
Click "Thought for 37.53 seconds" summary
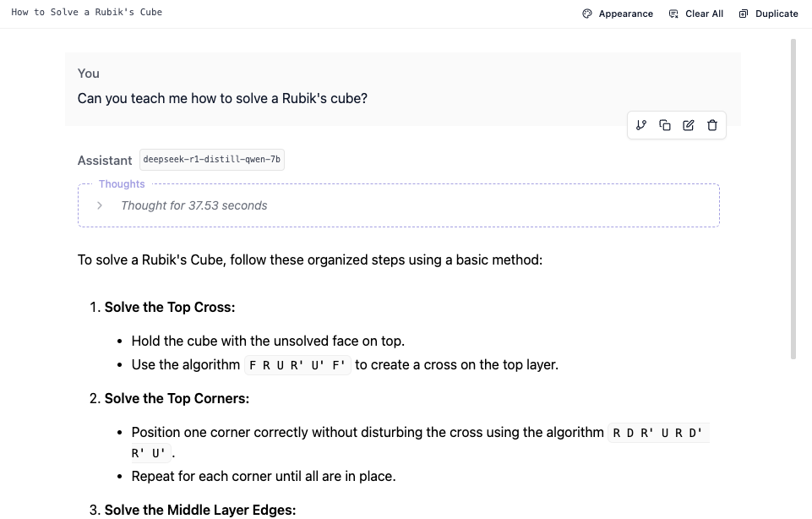pyautogui.click(x=194, y=205)
